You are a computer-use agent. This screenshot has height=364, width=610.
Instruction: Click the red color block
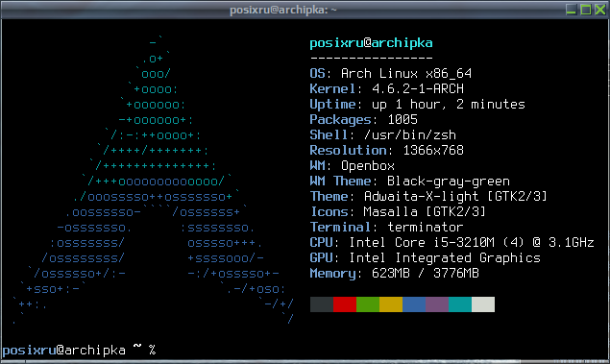[x=345, y=304]
